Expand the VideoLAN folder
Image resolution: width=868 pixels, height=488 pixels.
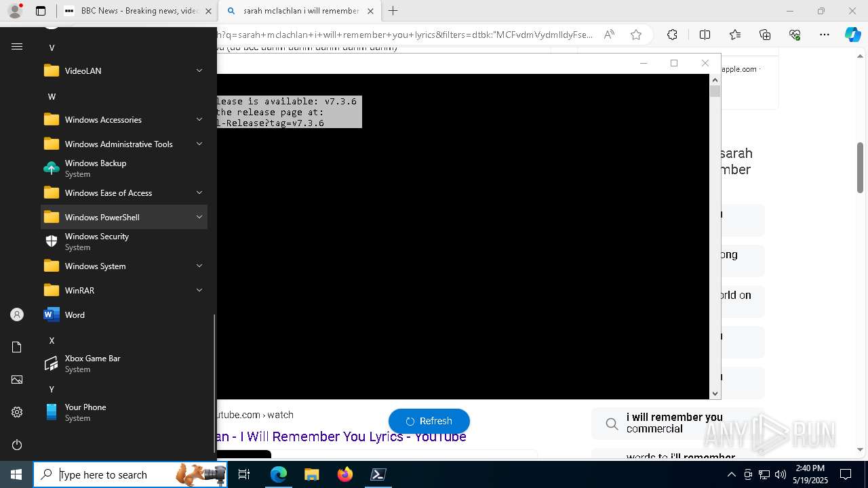(124, 70)
